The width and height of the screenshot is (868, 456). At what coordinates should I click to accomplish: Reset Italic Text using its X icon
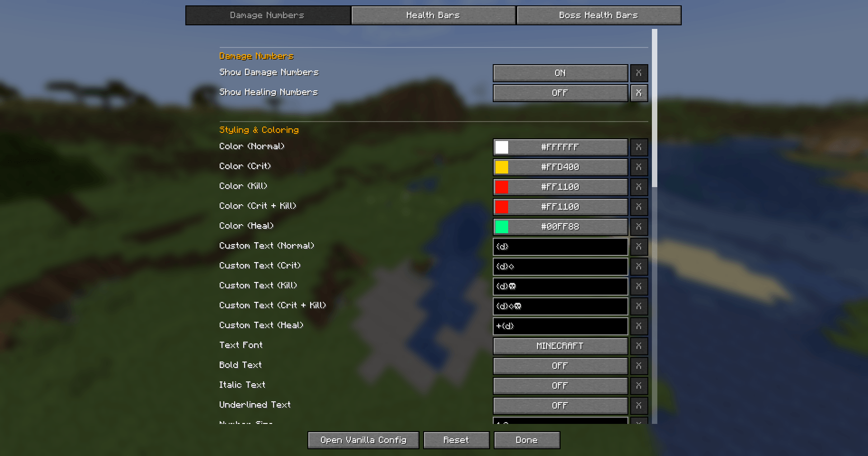(x=639, y=385)
